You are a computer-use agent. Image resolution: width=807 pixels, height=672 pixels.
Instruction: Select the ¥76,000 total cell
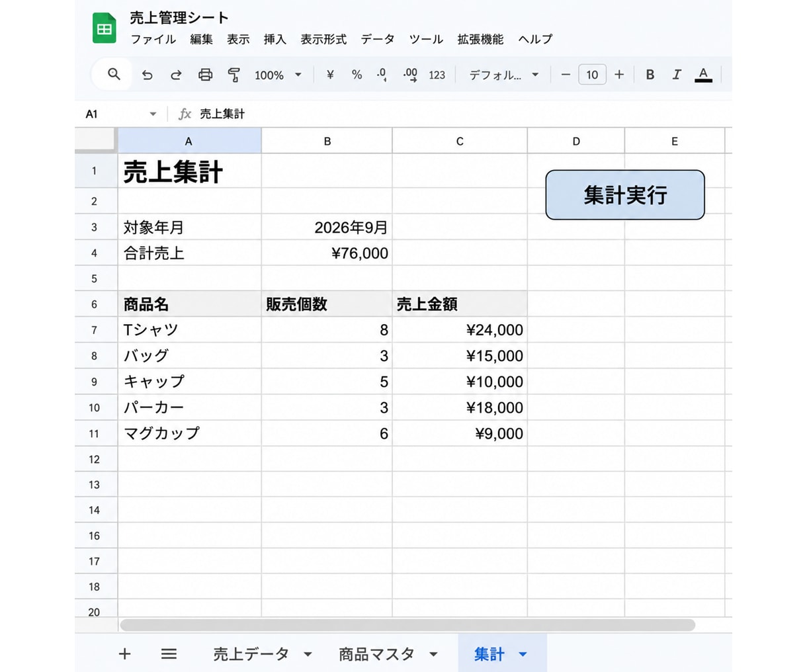click(327, 253)
